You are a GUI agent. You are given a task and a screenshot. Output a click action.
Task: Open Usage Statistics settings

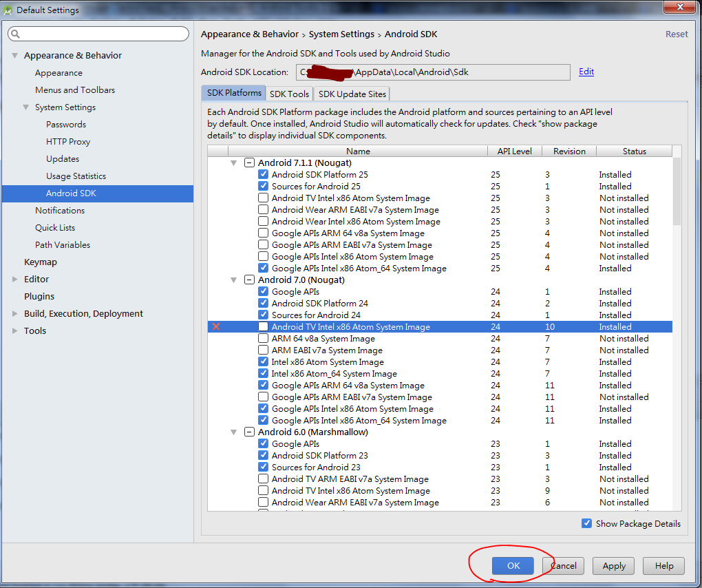pyautogui.click(x=76, y=176)
